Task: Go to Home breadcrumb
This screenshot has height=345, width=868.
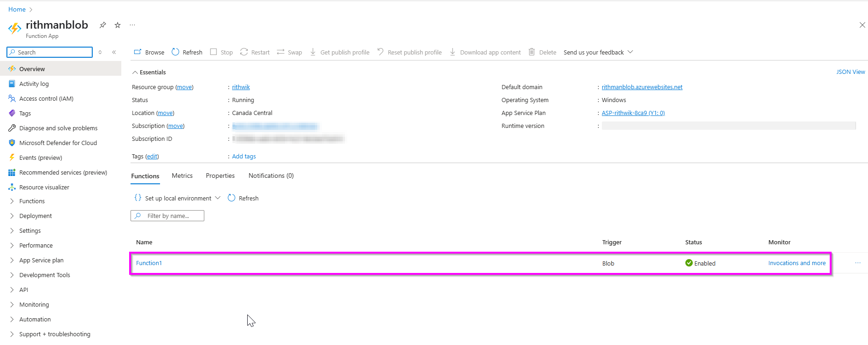Action: pyautogui.click(x=17, y=9)
